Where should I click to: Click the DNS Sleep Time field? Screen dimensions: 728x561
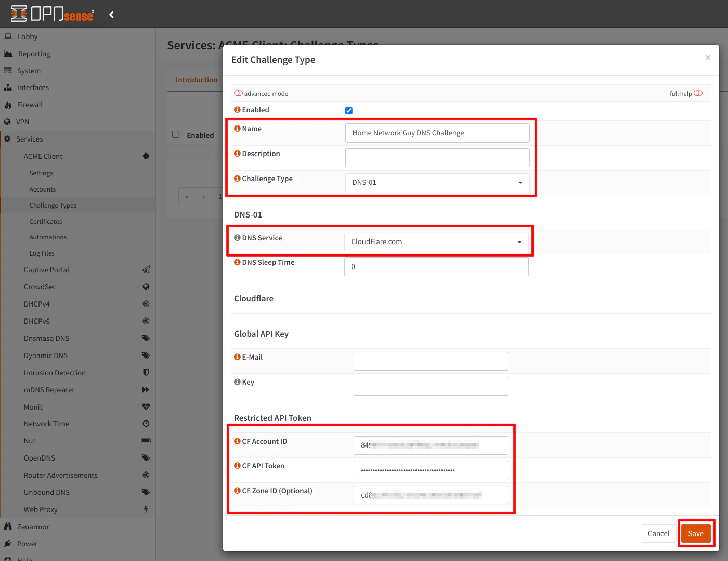(x=436, y=267)
